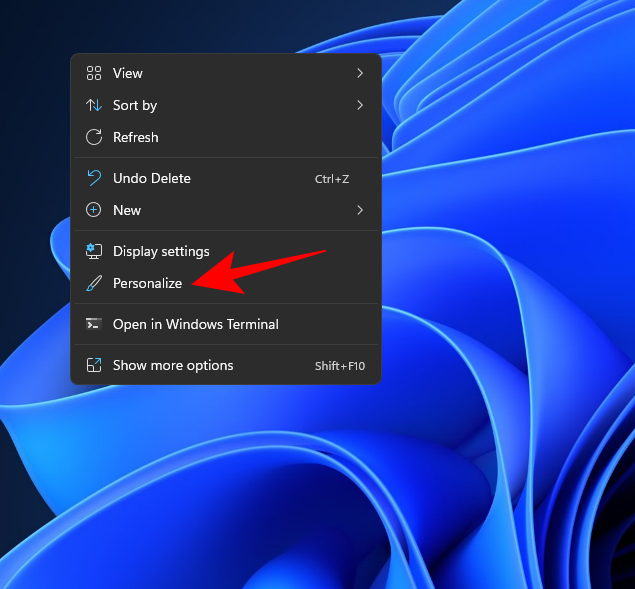The height and width of the screenshot is (589, 635).
Task: Click the monitor icon for Display settings
Action: (94, 251)
